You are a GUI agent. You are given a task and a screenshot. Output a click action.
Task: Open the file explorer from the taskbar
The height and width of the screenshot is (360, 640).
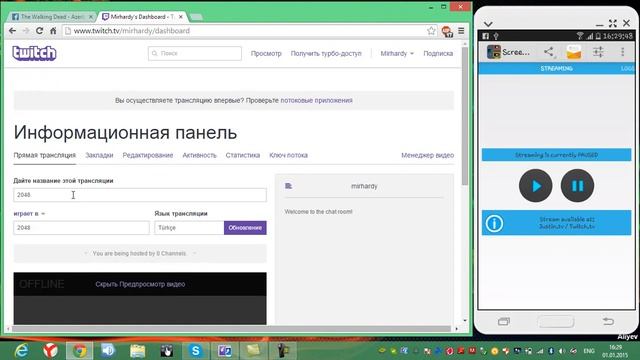pyautogui.click(x=138, y=351)
